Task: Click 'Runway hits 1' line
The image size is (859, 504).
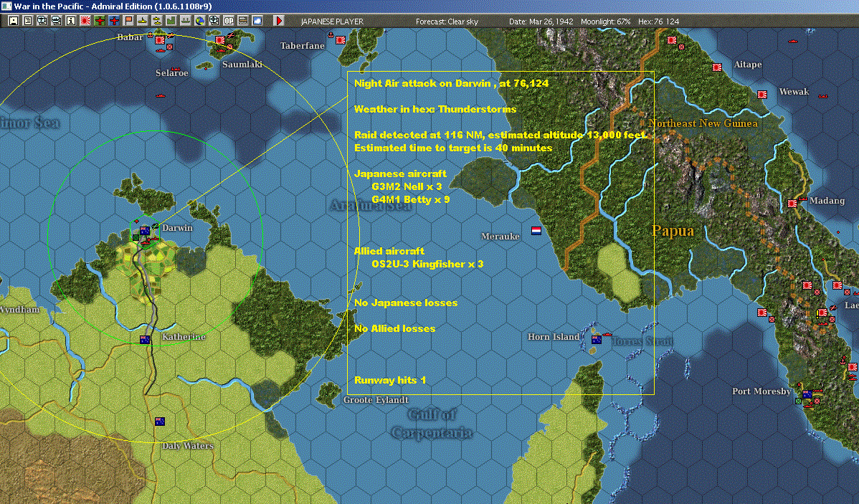Action: [x=390, y=380]
